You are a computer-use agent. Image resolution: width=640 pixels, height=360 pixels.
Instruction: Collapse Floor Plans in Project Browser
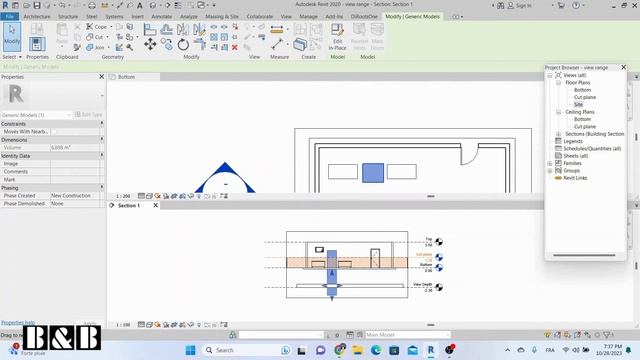click(558, 82)
